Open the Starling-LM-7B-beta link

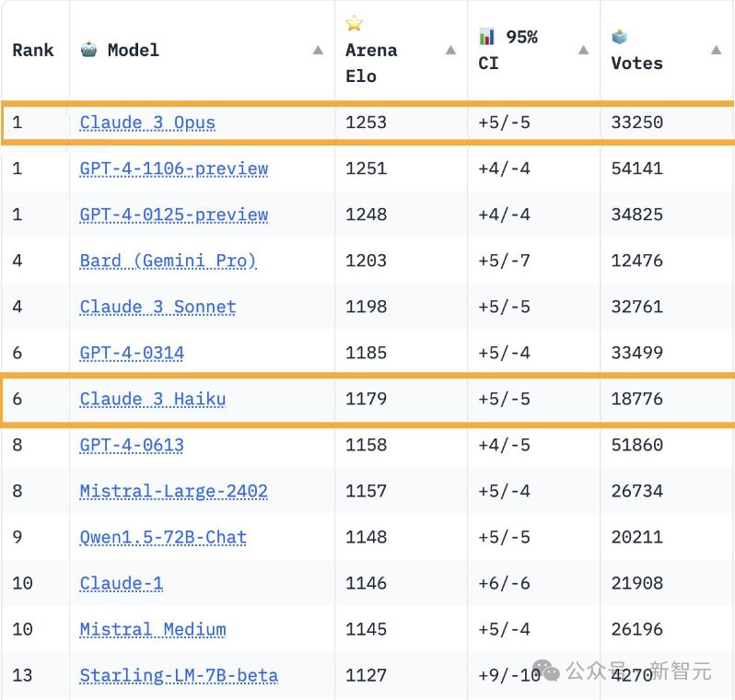coord(179,675)
